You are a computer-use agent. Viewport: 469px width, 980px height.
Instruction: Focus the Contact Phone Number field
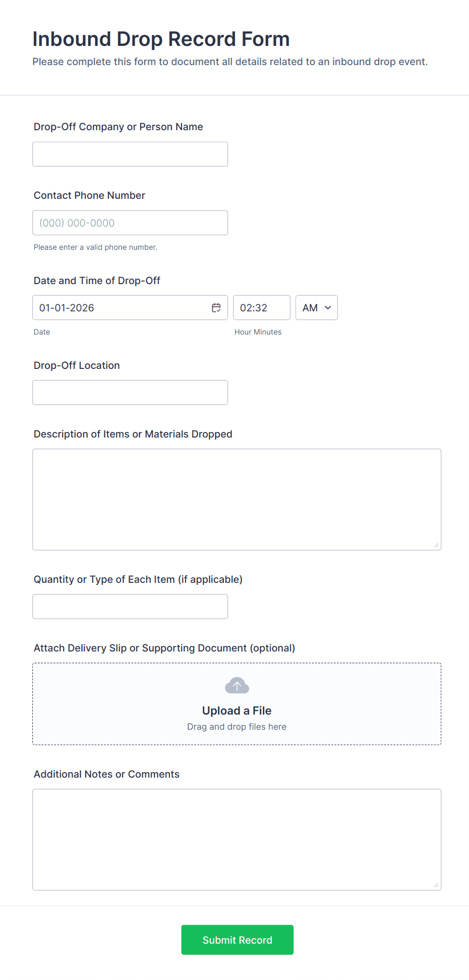pos(130,223)
